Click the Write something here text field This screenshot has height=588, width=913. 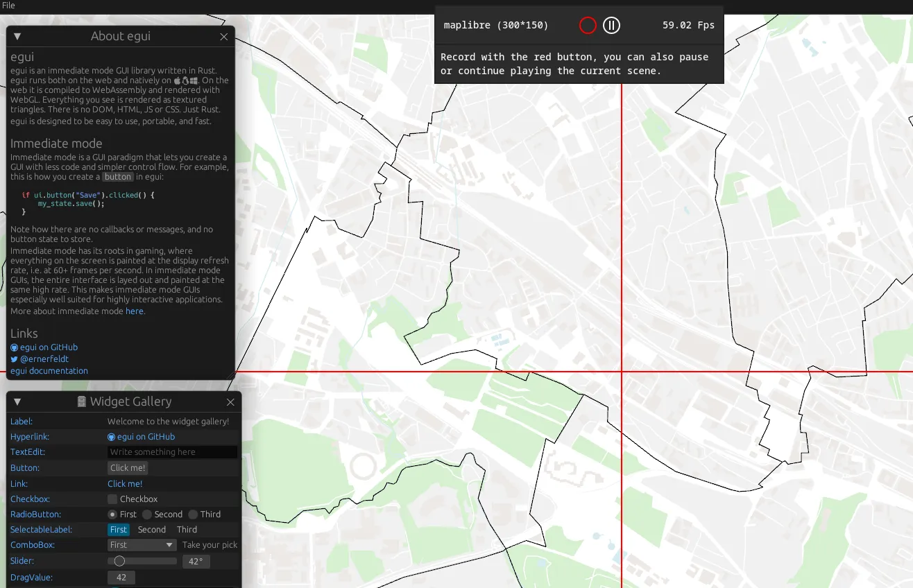172,451
